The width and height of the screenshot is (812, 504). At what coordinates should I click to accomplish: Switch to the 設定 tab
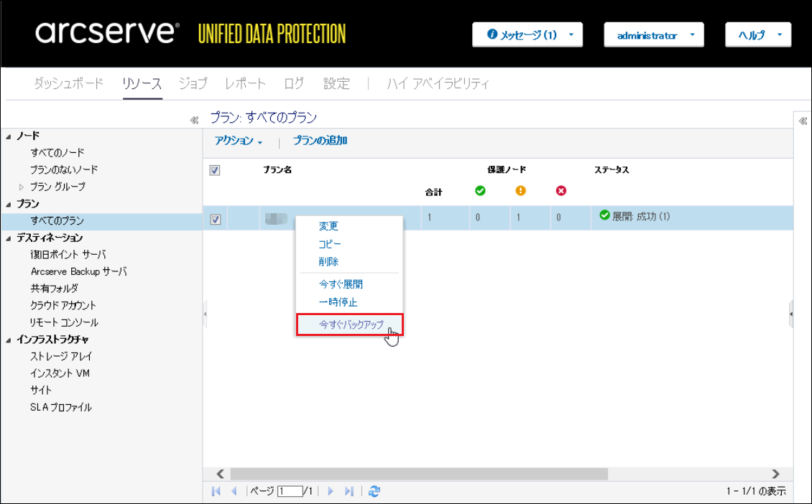point(336,83)
